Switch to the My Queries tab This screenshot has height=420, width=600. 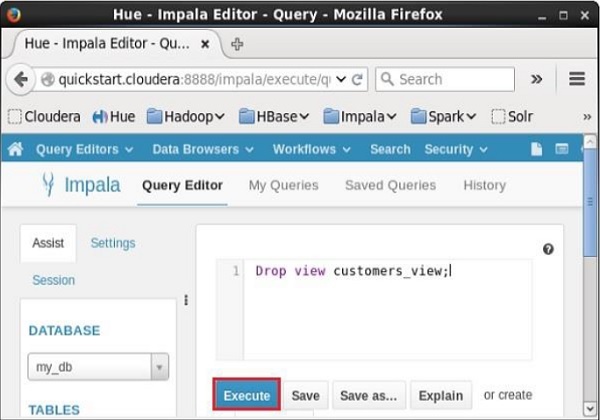[x=283, y=185]
